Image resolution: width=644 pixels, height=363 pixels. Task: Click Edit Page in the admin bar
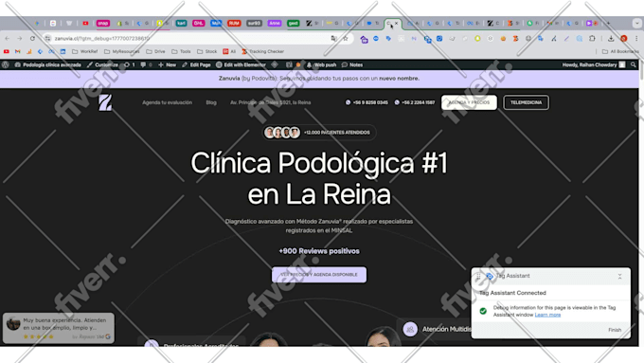pos(196,64)
